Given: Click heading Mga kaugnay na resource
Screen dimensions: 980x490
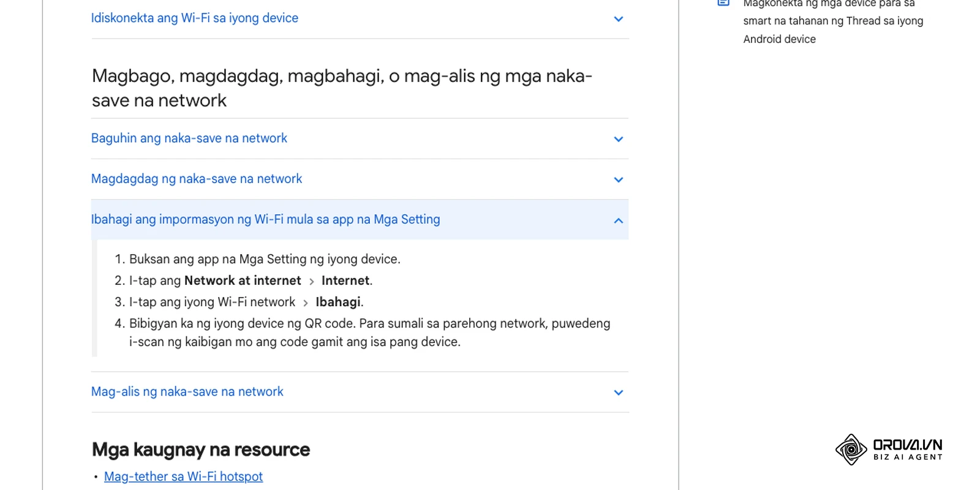Looking at the screenshot, I should coord(201,450).
